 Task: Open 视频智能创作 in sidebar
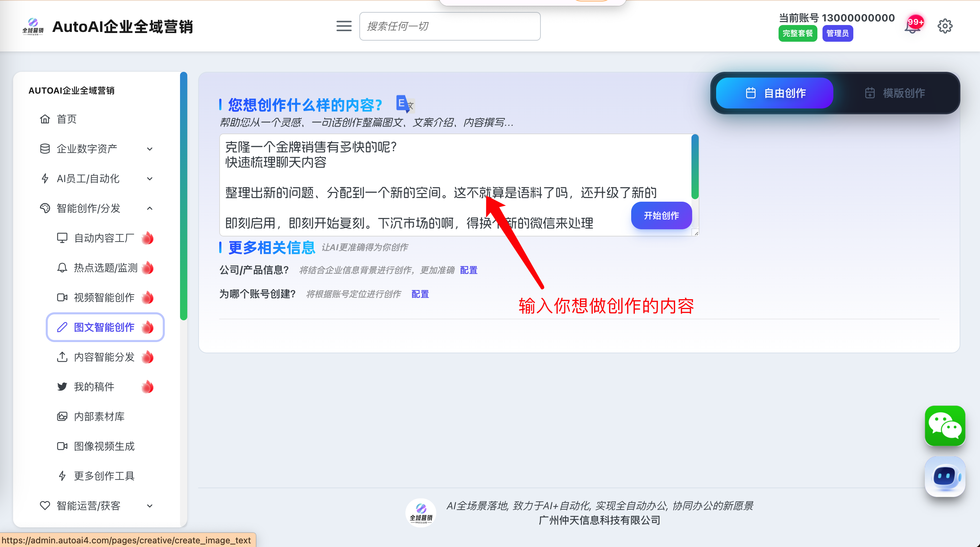(104, 298)
